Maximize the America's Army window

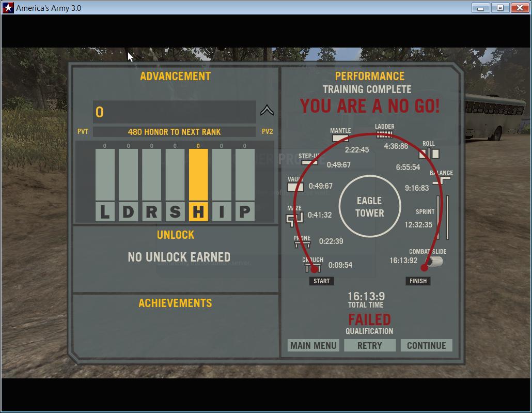click(500, 8)
